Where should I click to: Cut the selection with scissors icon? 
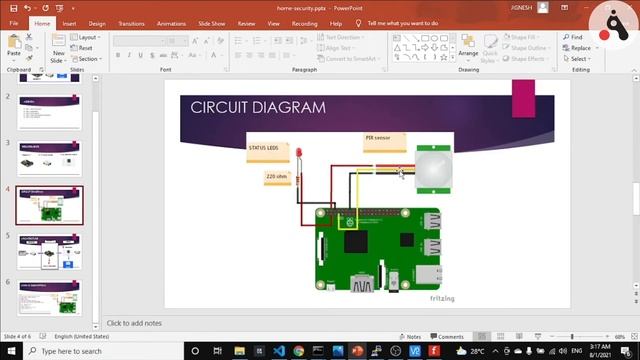[29, 37]
